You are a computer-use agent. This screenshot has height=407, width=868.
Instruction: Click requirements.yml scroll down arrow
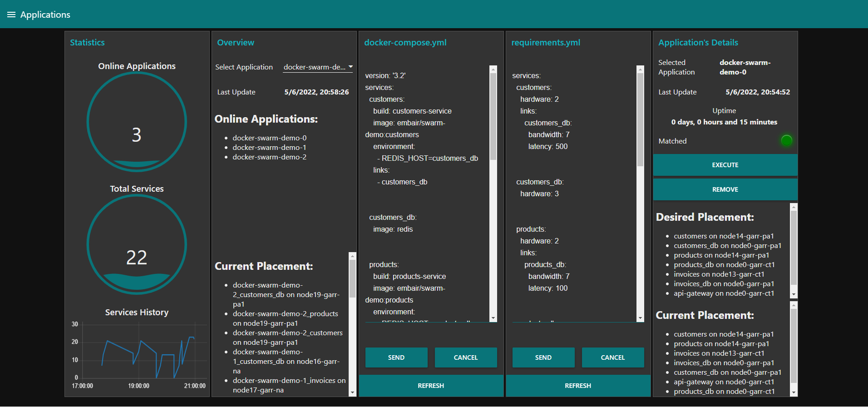[x=640, y=318]
